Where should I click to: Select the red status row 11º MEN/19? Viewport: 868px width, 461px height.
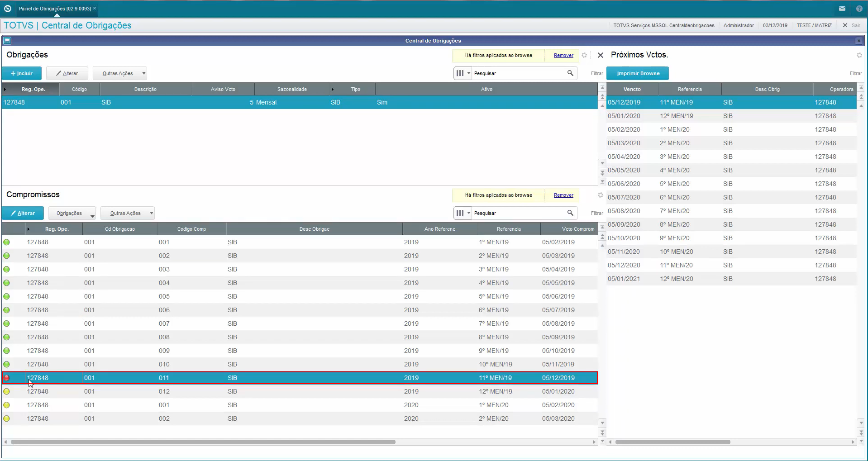tap(300, 378)
